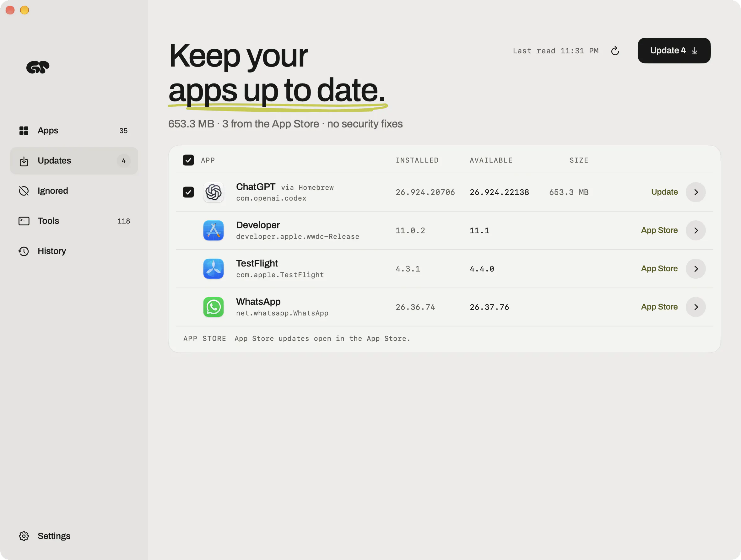
Task: Click available version 26.37.76
Action: (x=489, y=307)
